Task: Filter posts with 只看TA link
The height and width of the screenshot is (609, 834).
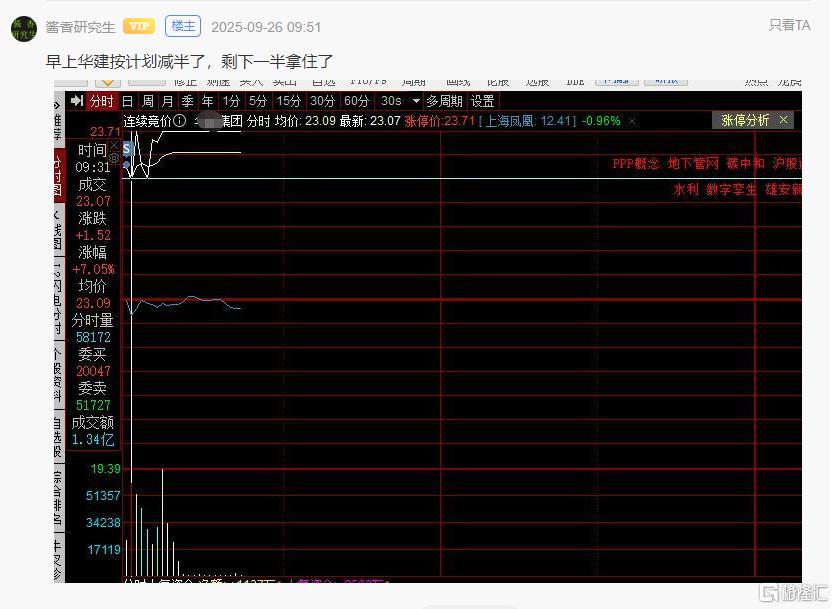Action: (789, 26)
